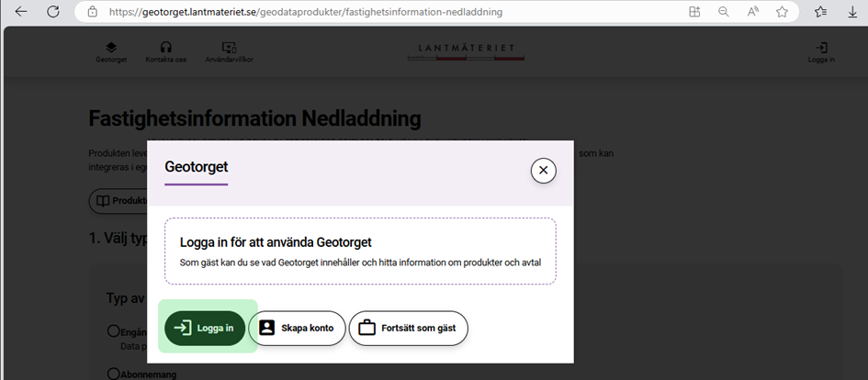The image size is (868, 380).
Task: Choose Fortsätt som gäst
Action: click(408, 328)
